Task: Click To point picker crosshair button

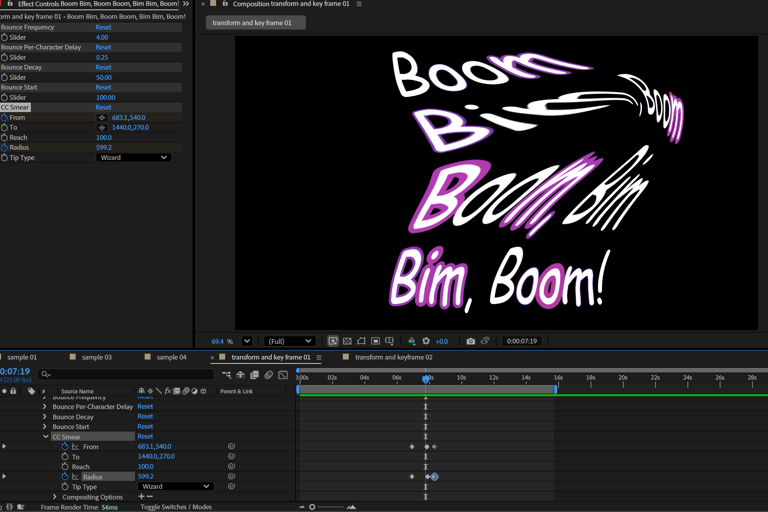Action: coord(102,127)
